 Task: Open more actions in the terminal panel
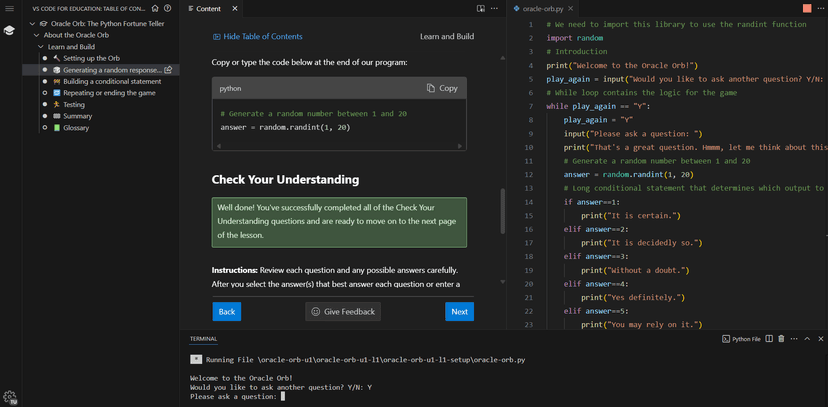click(794, 339)
